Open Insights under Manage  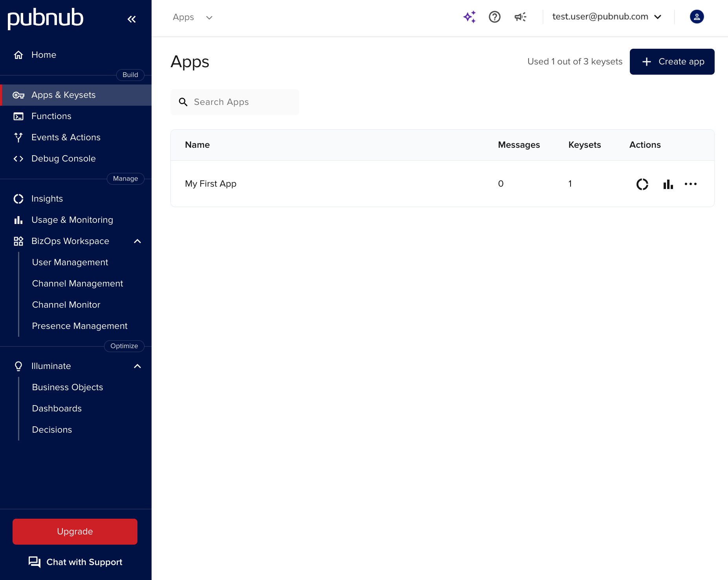coord(47,198)
